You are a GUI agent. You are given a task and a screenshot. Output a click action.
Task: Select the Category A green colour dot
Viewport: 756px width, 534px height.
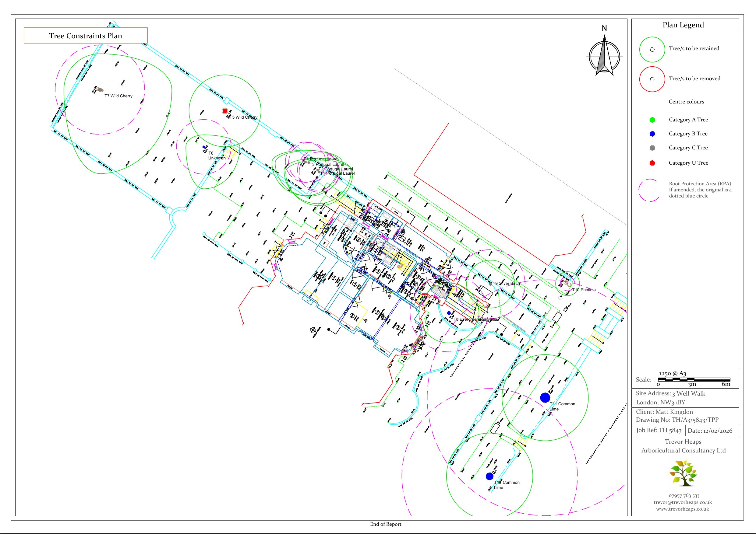coord(652,120)
